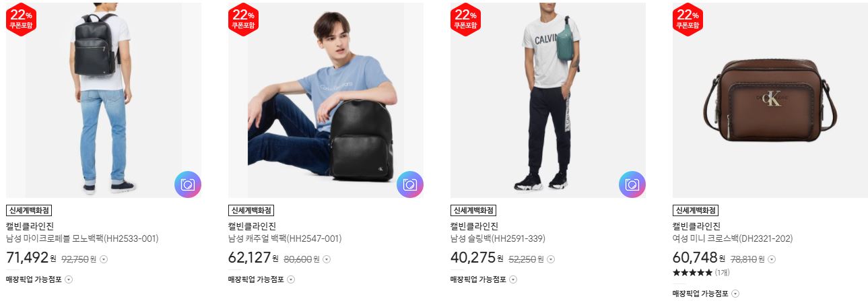Click 22% discount badge on the mini crossbody bag
Image resolution: width=868 pixels, height=301 pixels.
click(x=688, y=20)
